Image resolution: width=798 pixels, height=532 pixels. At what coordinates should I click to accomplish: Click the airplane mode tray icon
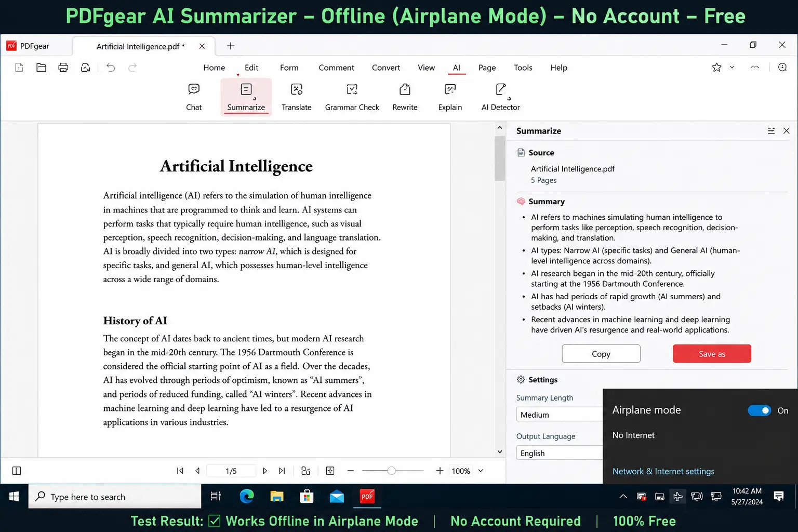pyautogui.click(x=678, y=497)
